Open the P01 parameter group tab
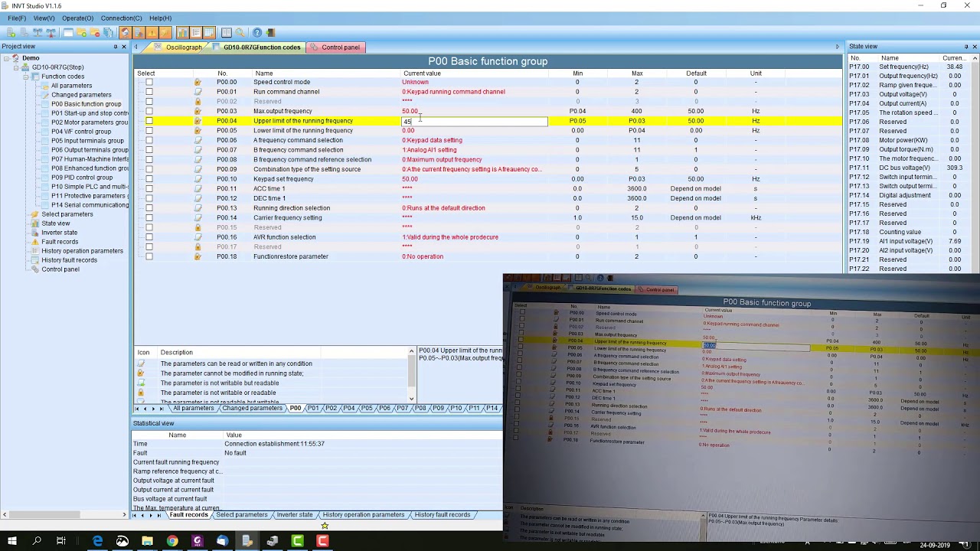Image resolution: width=980 pixels, height=551 pixels. [x=312, y=408]
